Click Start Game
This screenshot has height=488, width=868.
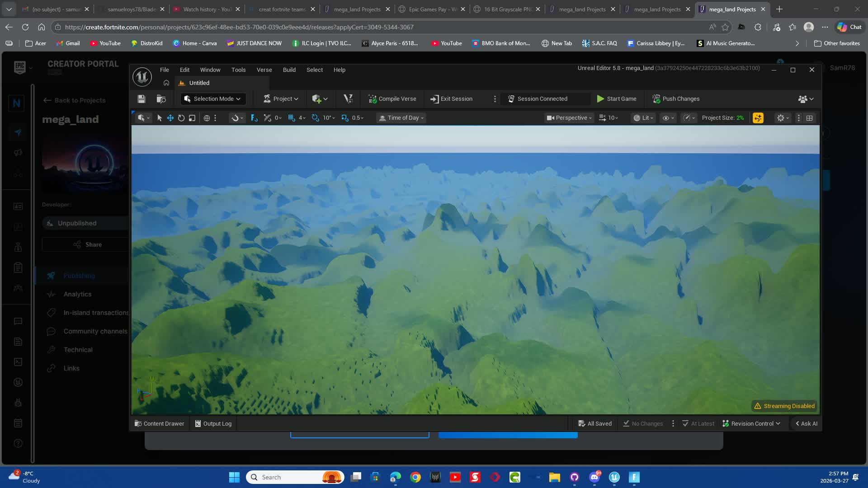coord(617,99)
